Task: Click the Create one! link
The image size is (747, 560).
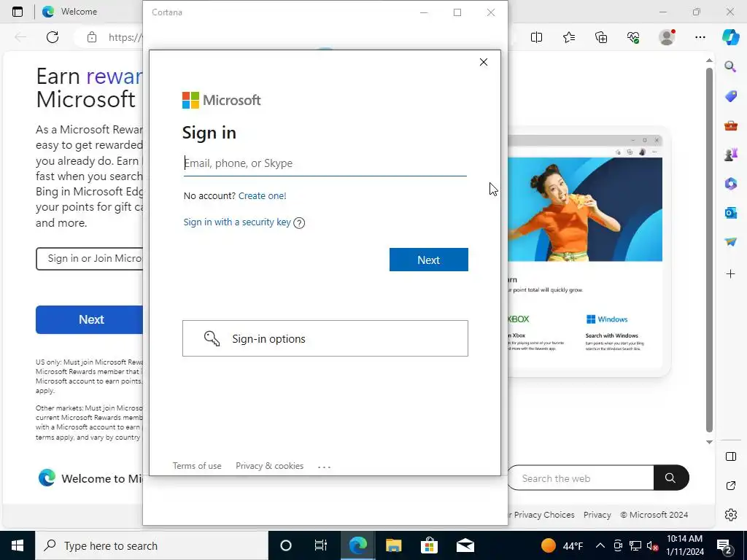Action: 262,195
